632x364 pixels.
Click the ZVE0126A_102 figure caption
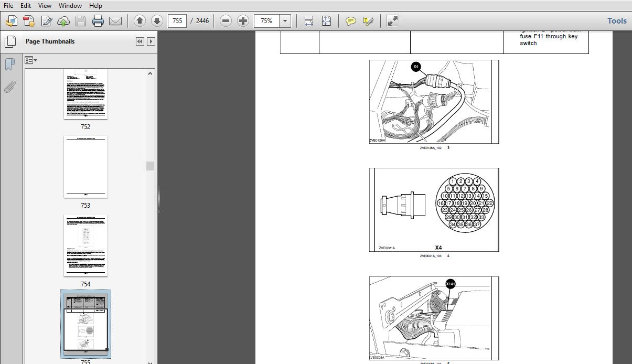(x=431, y=148)
